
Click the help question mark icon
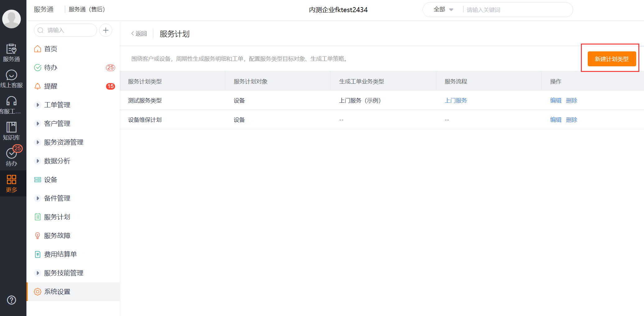point(12,300)
